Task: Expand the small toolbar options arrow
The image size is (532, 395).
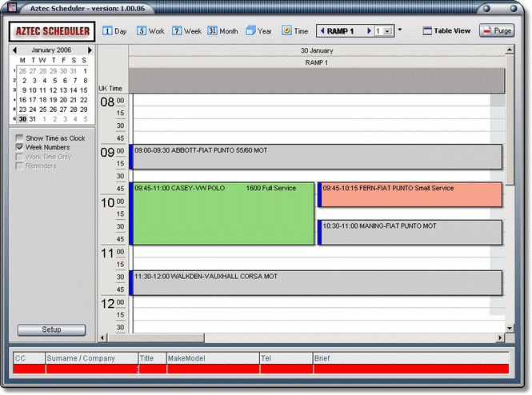Action: pyautogui.click(x=400, y=30)
